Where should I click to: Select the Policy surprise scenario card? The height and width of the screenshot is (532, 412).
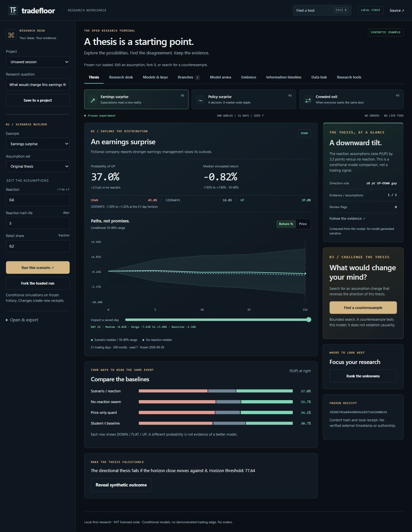[244, 99]
